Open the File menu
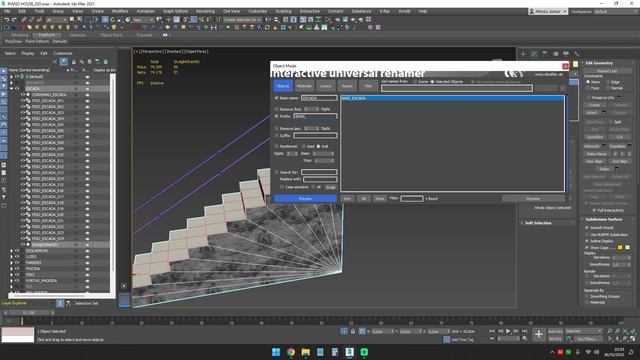 tap(7, 11)
